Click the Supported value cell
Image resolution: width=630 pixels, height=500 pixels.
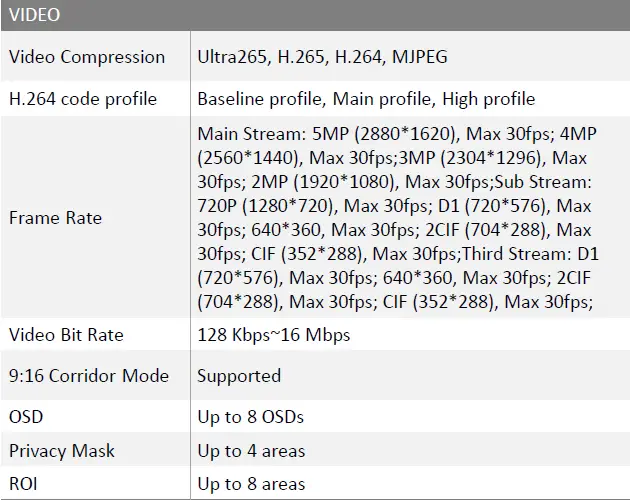239,376
